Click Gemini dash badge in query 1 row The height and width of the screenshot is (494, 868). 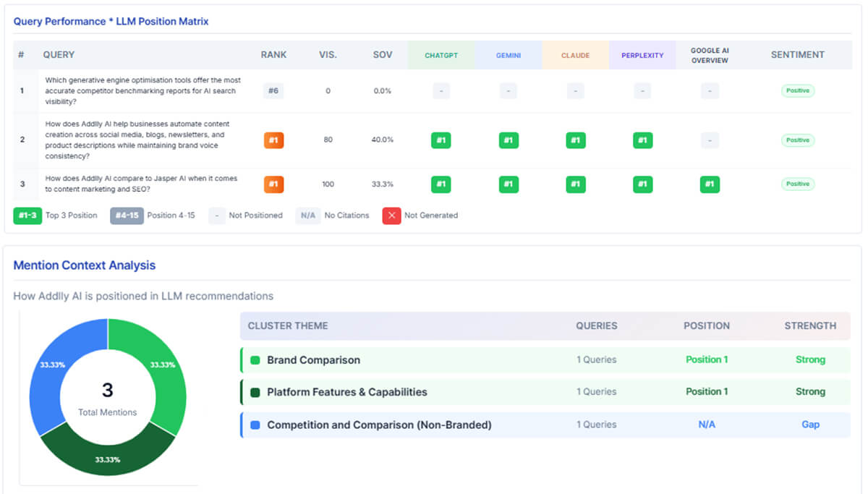pyautogui.click(x=509, y=90)
